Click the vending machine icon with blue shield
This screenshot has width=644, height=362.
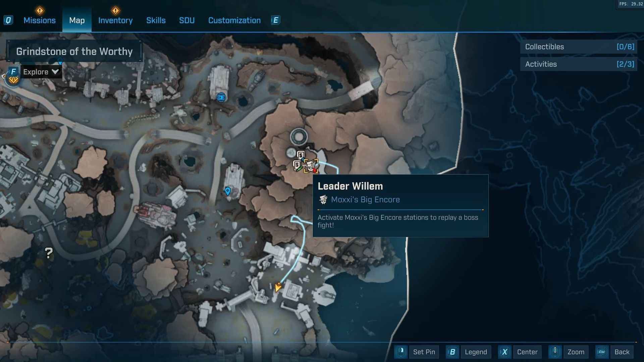click(301, 156)
